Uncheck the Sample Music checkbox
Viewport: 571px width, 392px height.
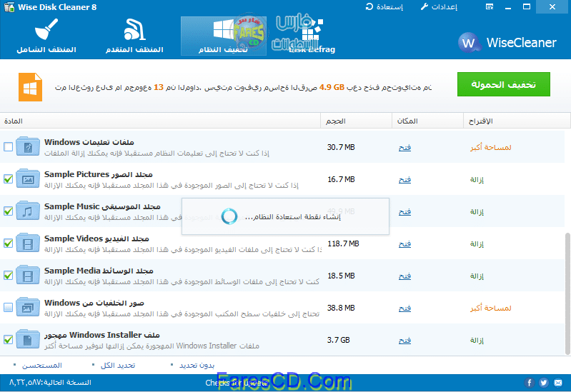point(8,211)
